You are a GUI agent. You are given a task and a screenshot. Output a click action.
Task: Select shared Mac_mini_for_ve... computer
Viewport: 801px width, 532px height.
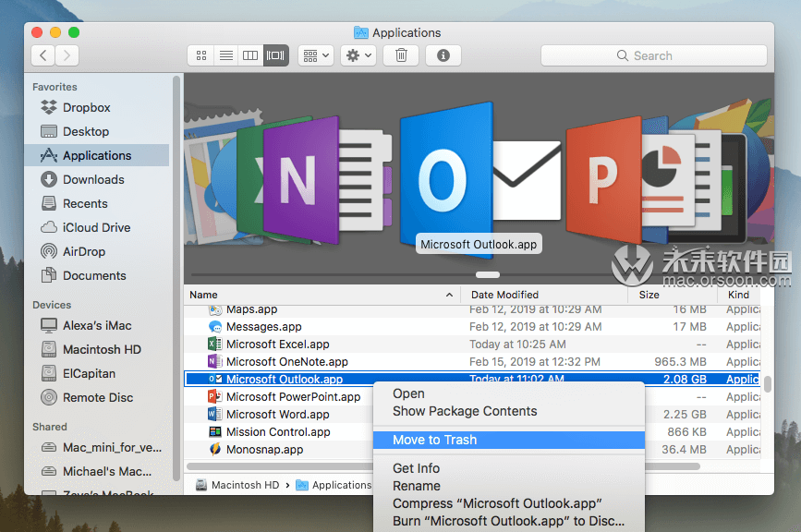pos(97,447)
